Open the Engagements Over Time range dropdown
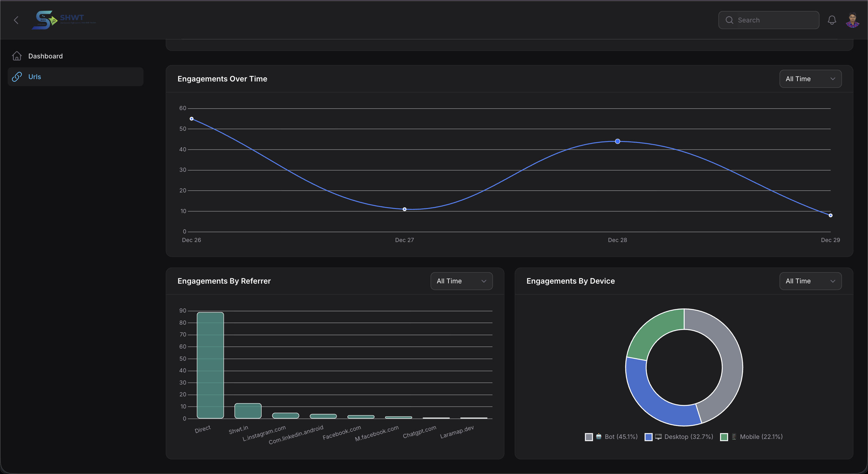This screenshot has height=474, width=868. (x=810, y=79)
